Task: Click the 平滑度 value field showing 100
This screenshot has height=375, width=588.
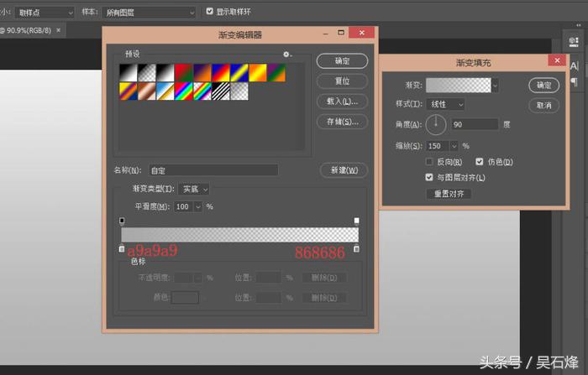Action: point(184,206)
